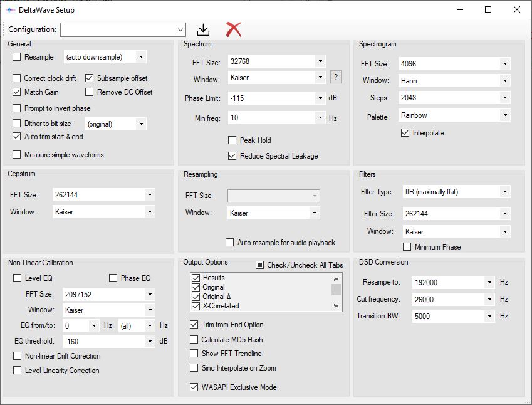Enable Phase EQ checkbox

point(113,278)
